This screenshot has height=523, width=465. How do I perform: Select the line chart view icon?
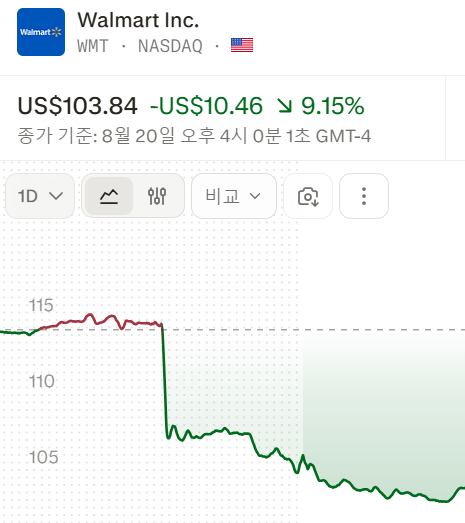coord(109,196)
